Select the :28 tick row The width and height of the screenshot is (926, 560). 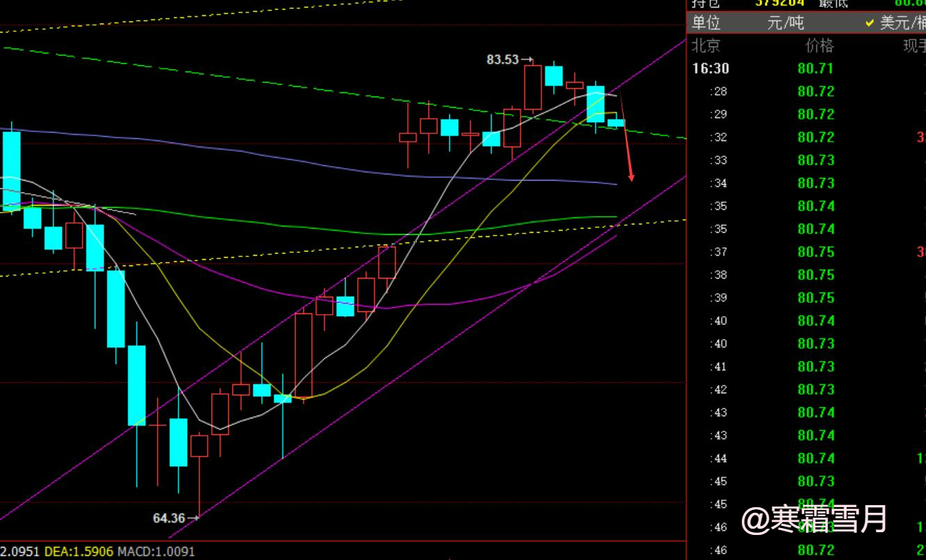pyautogui.click(x=807, y=91)
